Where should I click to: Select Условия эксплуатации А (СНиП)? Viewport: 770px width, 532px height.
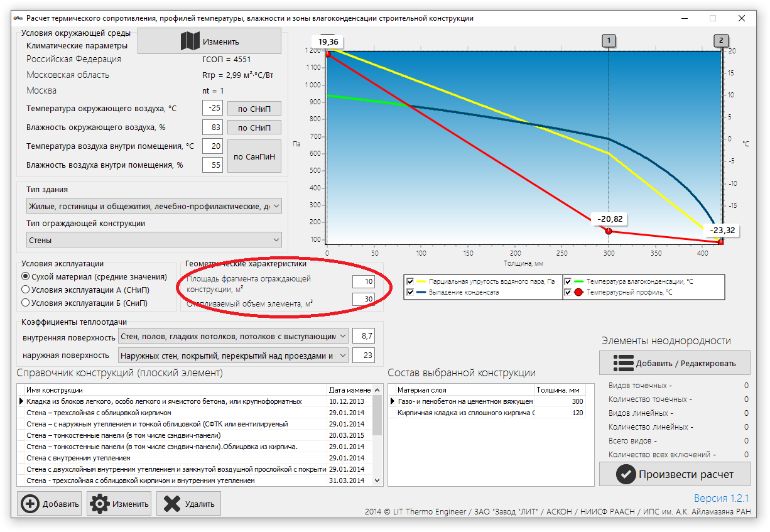[x=26, y=290]
